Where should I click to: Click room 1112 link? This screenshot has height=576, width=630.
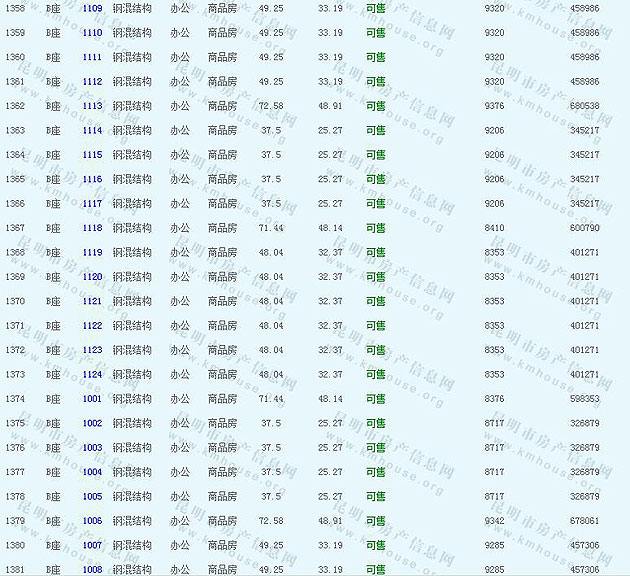[x=92, y=82]
